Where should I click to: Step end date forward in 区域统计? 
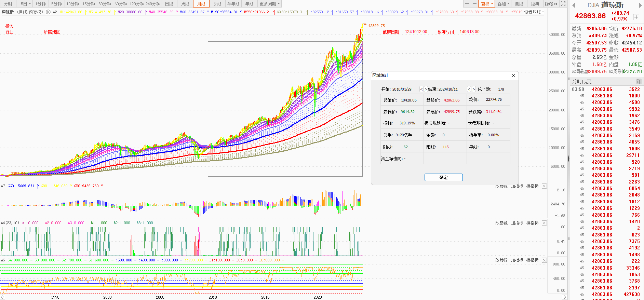pyautogui.click(x=473, y=89)
